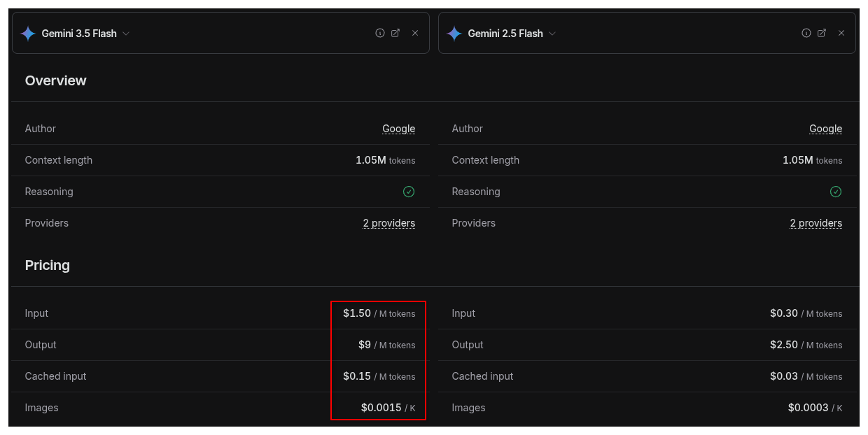Expand the Gemini 2.5 Flash model dropdown
Image resolution: width=868 pixels, height=435 pixels.
552,34
